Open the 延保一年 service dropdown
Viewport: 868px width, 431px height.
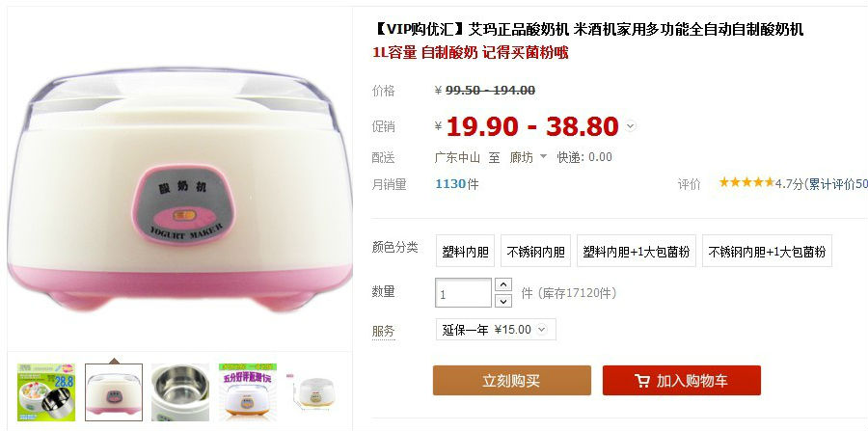pyautogui.click(x=496, y=330)
